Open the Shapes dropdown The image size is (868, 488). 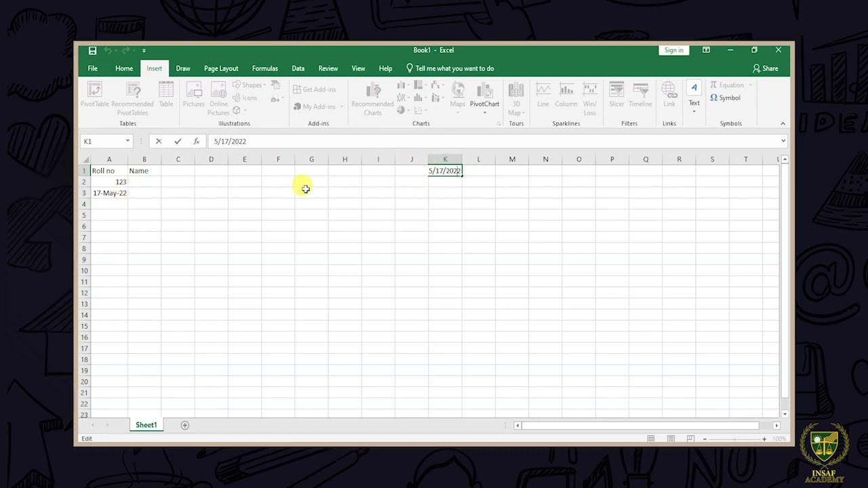click(251, 85)
